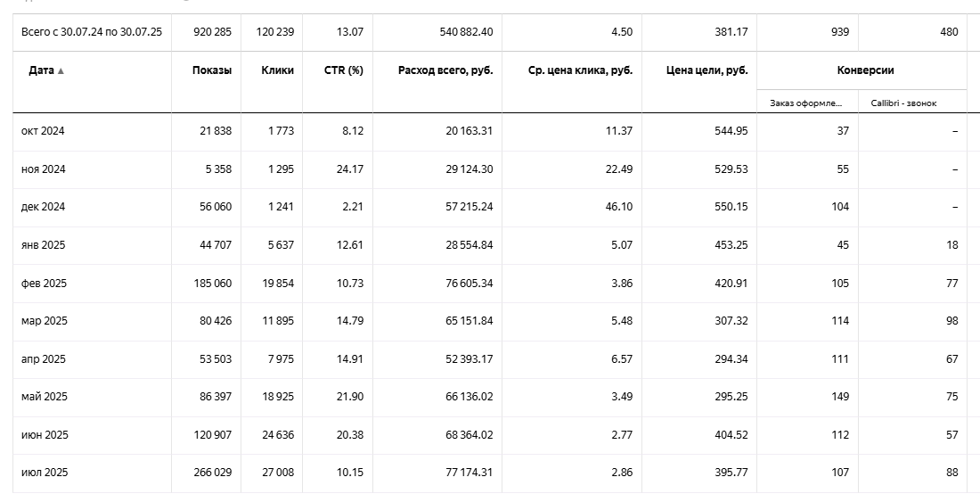Image resolution: width=980 pixels, height=502 pixels.
Task: Select the окт 2024 date row
Action: point(43,131)
